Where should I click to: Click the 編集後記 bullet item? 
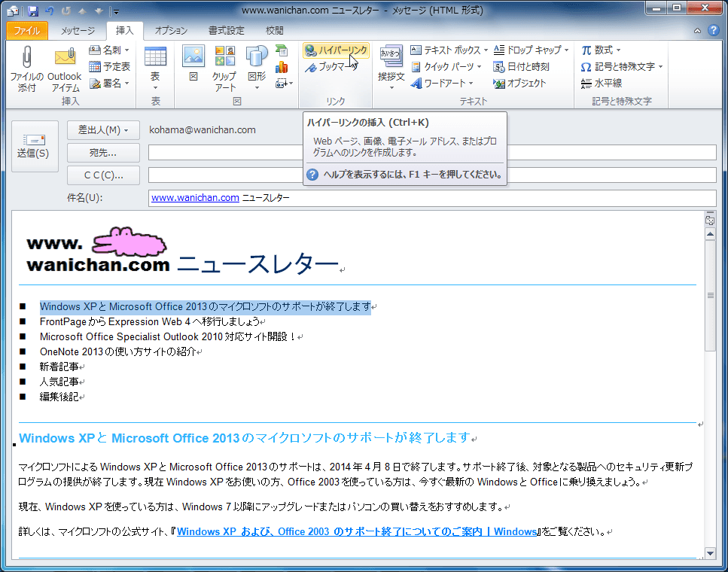pos(59,397)
